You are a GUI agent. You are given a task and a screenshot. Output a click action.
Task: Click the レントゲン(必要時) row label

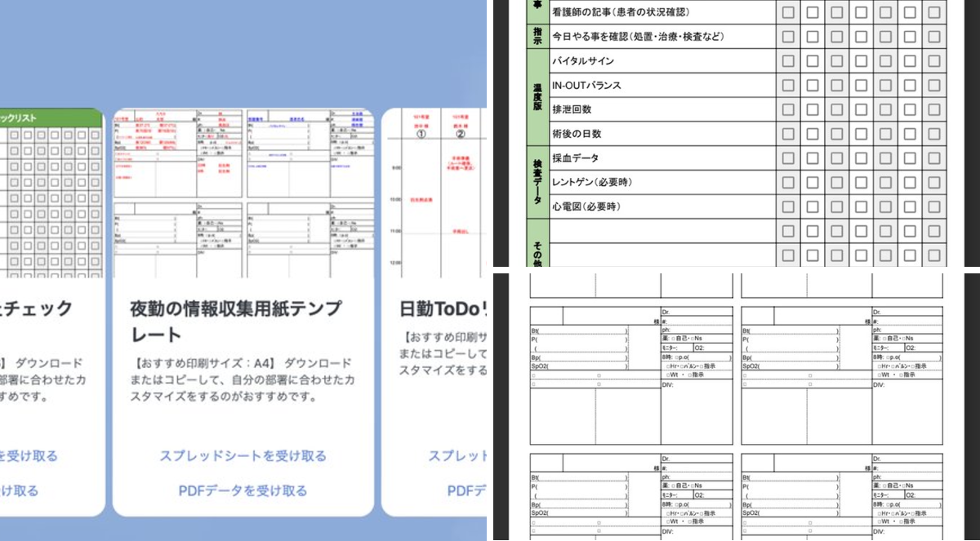(x=592, y=182)
